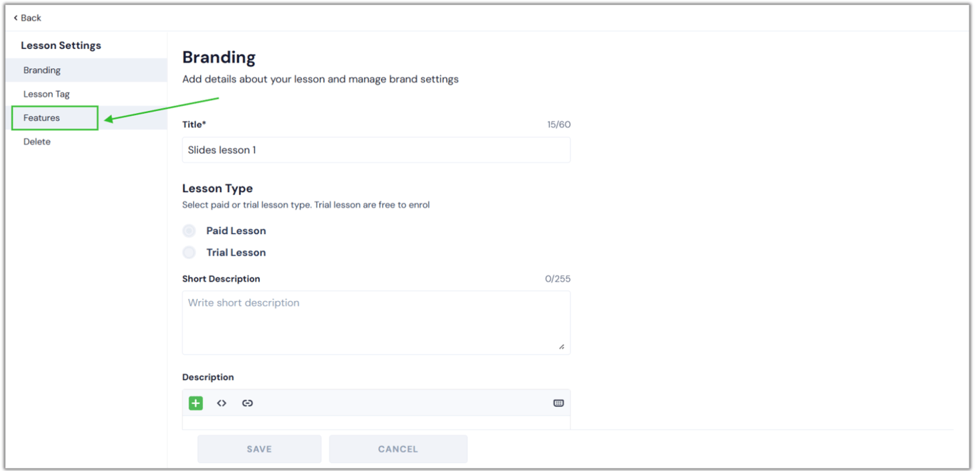
Task: Go to the Features section in sidebar
Action: click(x=42, y=118)
